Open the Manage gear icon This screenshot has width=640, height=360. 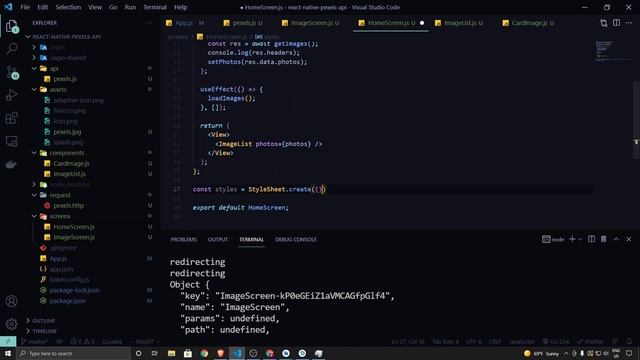pos(11,324)
